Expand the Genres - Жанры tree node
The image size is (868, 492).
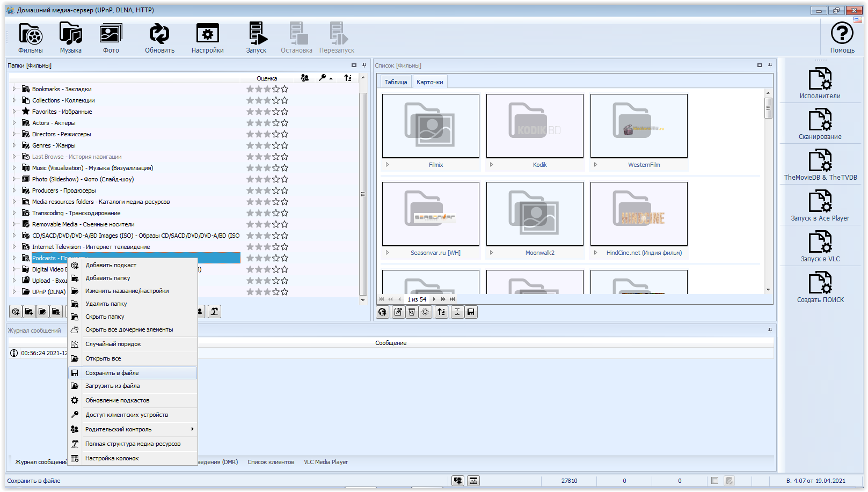pyautogui.click(x=14, y=145)
